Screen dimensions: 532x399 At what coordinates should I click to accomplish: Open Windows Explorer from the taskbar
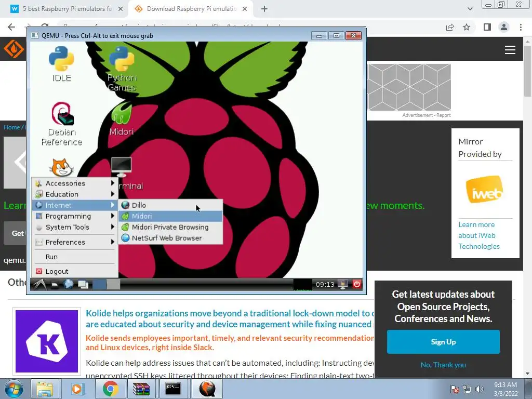click(45, 389)
